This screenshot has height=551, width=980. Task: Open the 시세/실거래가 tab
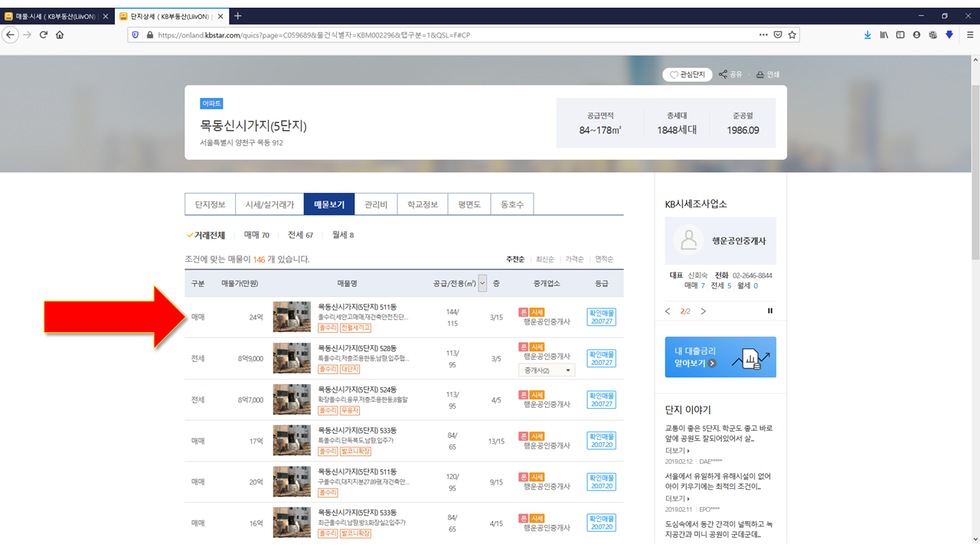[x=269, y=204]
